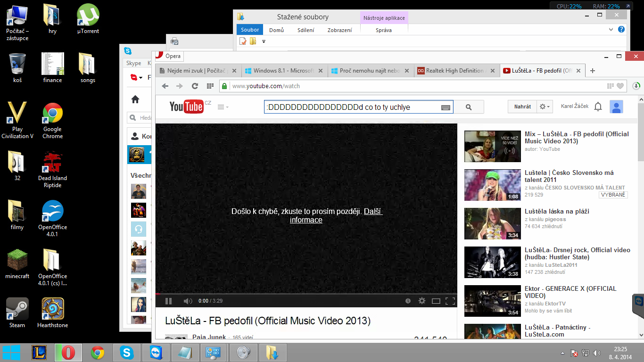Open the Česko Slovensko má talent thumbnail

[x=493, y=185]
